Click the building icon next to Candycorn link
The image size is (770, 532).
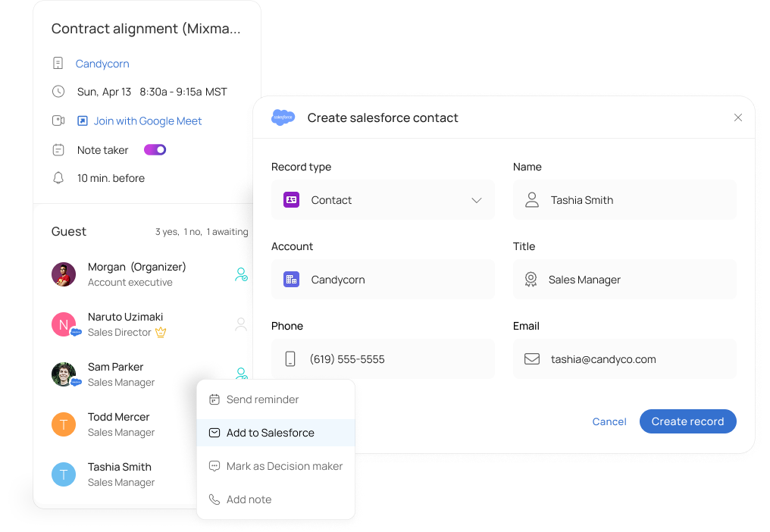click(58, 64)
